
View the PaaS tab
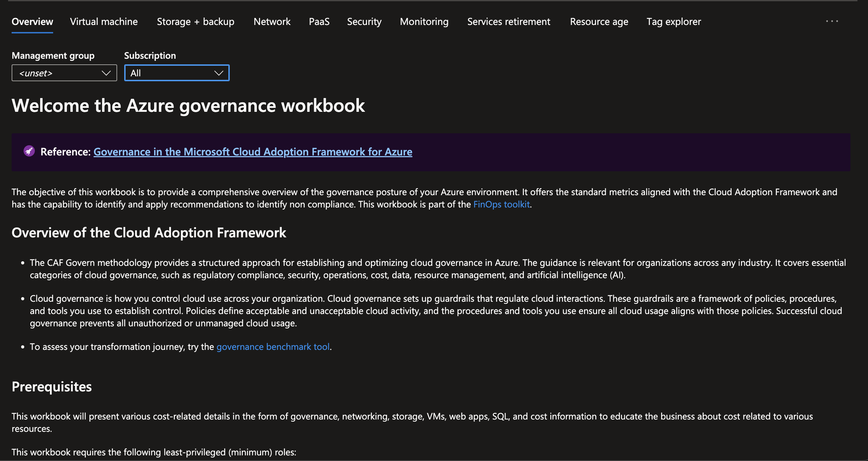pyautogui.click(x=319, y=21)
